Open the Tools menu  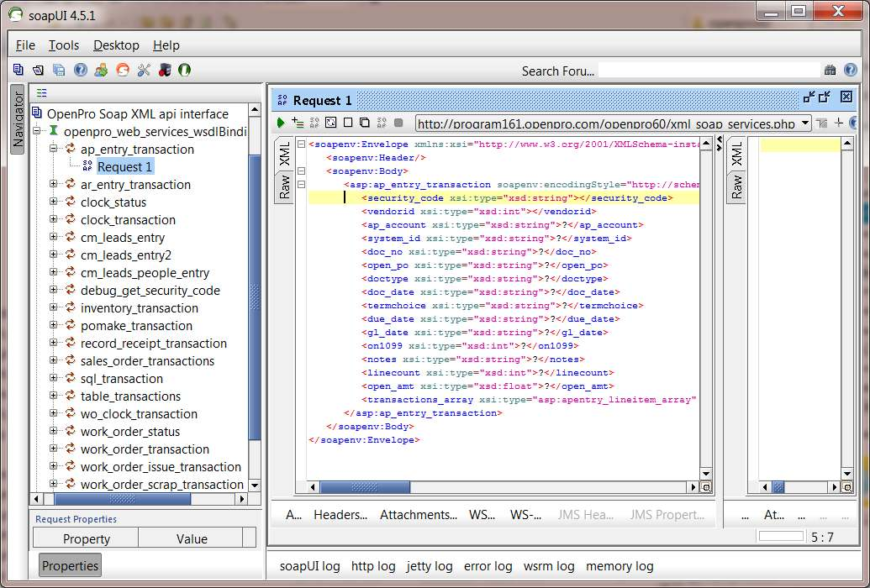point(64,45)
